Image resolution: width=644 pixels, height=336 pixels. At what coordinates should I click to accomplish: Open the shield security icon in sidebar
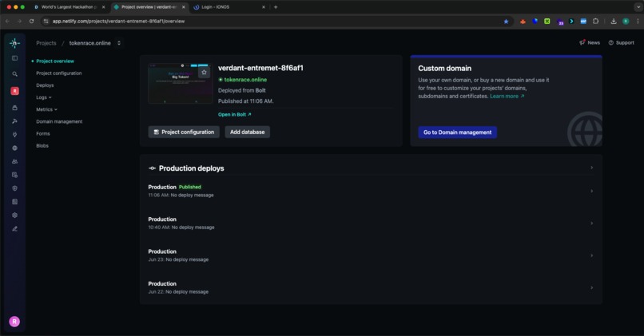click(15, 188)
